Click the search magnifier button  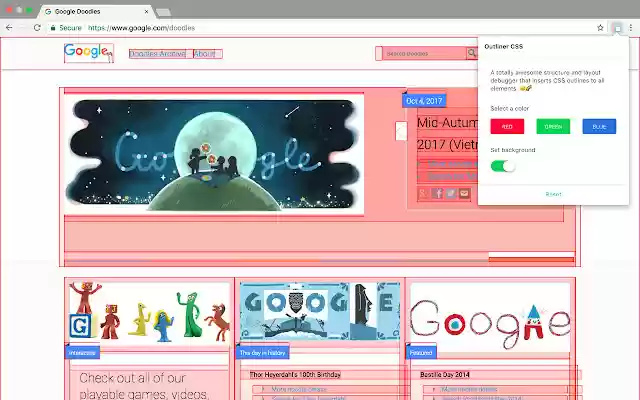[x=472, y=53]
